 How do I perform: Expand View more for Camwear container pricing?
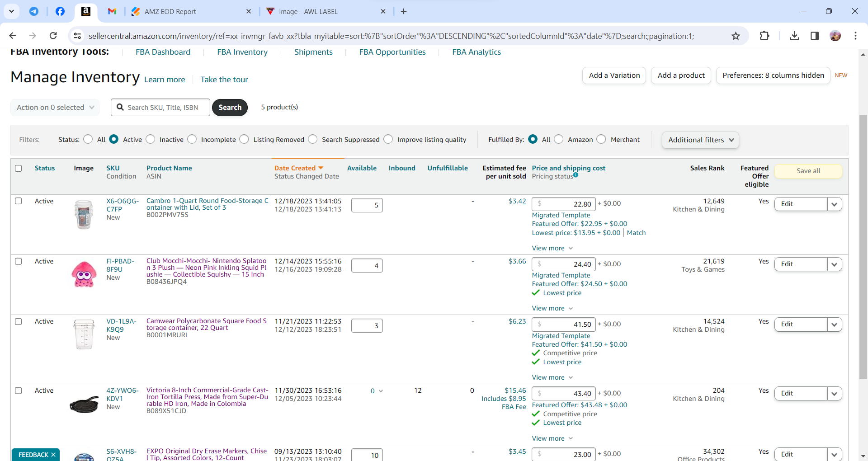pos(552,377)
